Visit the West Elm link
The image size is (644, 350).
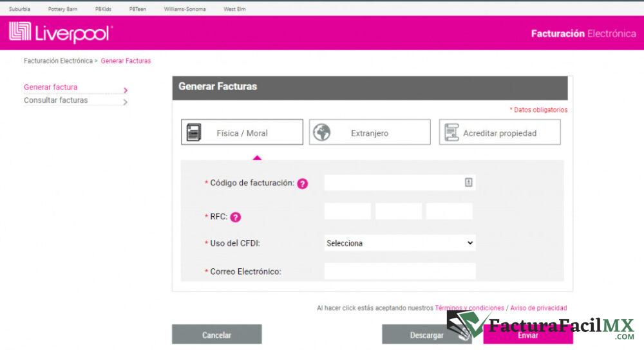click(234, 9)
